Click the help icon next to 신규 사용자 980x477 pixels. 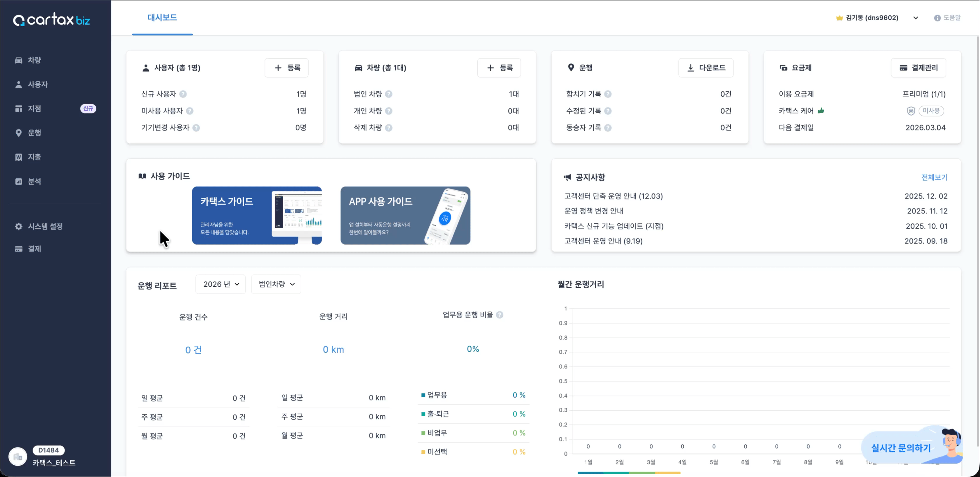(x=183, y=94)
